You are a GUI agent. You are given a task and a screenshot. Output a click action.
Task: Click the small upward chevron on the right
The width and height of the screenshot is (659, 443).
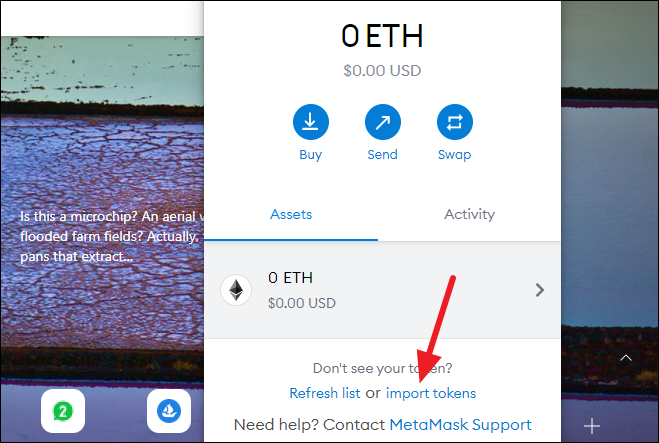(626, 358)
